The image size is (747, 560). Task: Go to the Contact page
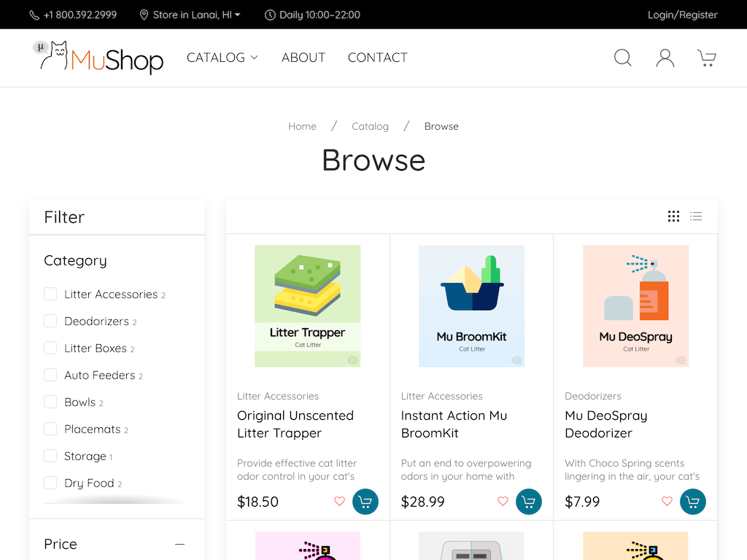[x=378, y=58]
